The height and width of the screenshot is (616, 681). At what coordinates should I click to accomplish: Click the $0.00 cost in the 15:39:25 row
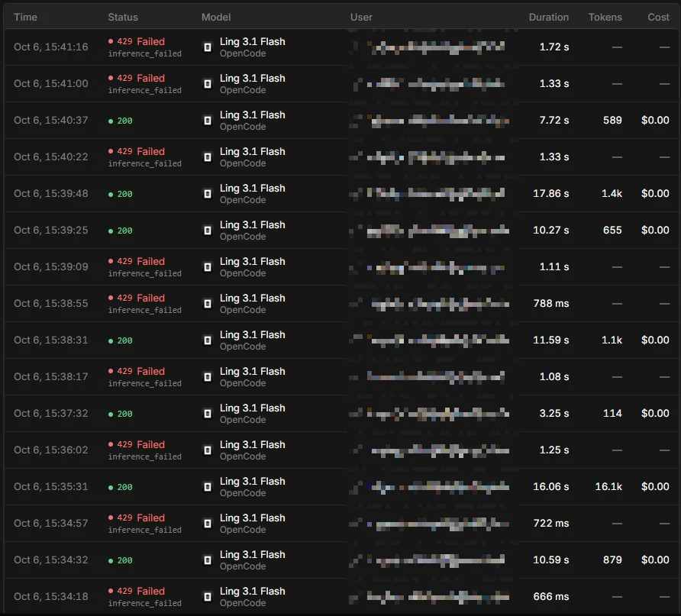655,230
